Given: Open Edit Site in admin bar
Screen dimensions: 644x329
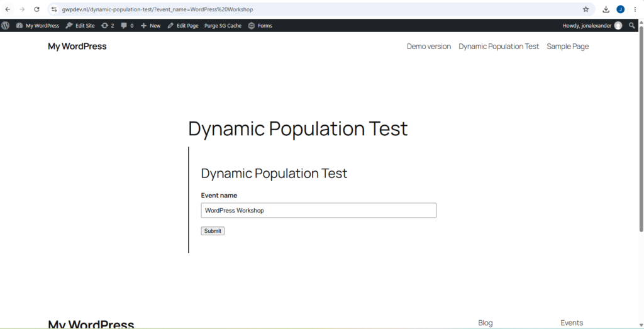Looking at the screenshot, I should pos(80,25).
